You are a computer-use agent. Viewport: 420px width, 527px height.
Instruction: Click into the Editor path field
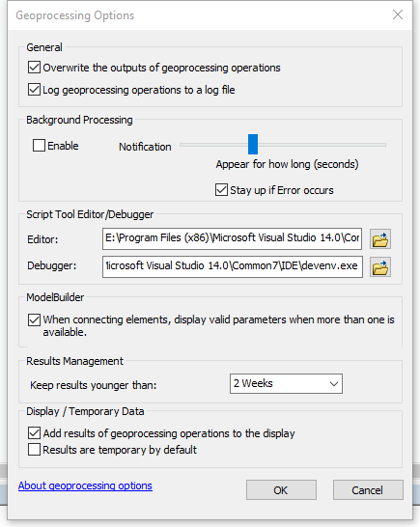pyautogui.click(x=232, y=238)
